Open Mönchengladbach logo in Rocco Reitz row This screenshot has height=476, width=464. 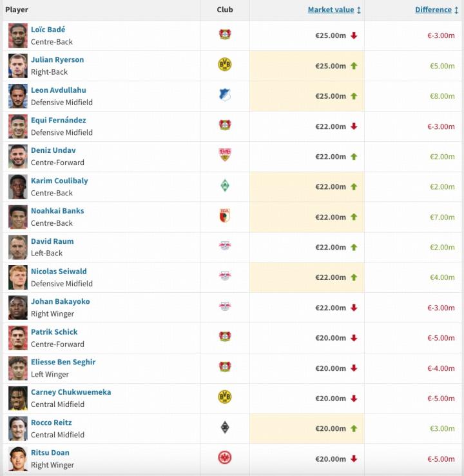point(224,428)
